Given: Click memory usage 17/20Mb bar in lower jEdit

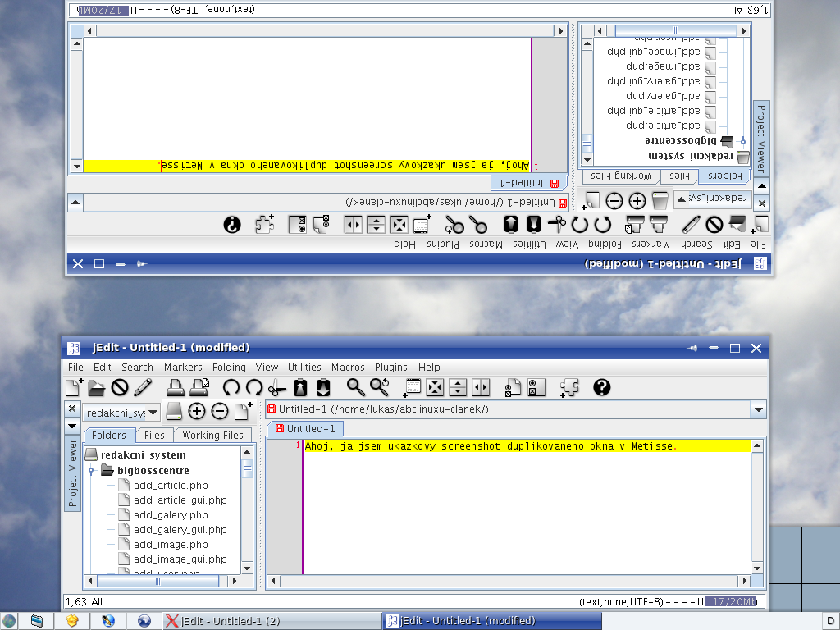Looking at the screenshot, I should (731, 601).
